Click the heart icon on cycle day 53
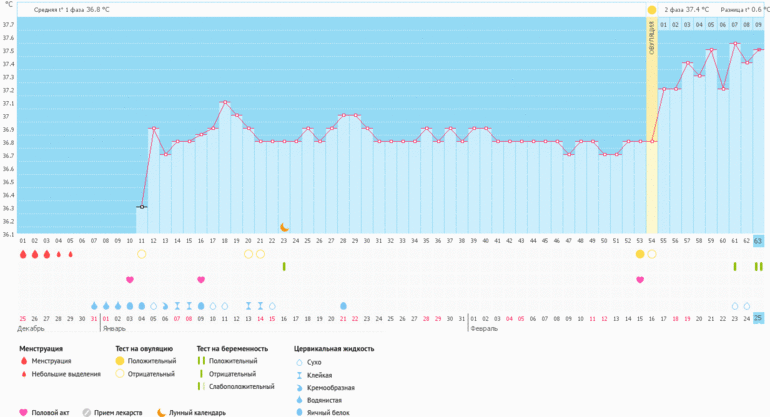Viewport: 770px width, 417px height. (x=640, y=280)
